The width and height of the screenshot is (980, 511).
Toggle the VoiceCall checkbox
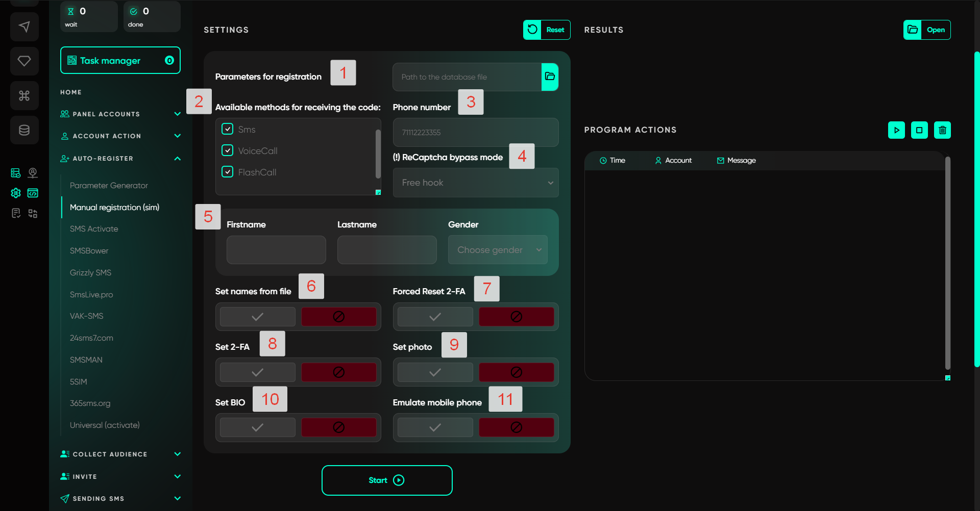click(x=228, y=150)
